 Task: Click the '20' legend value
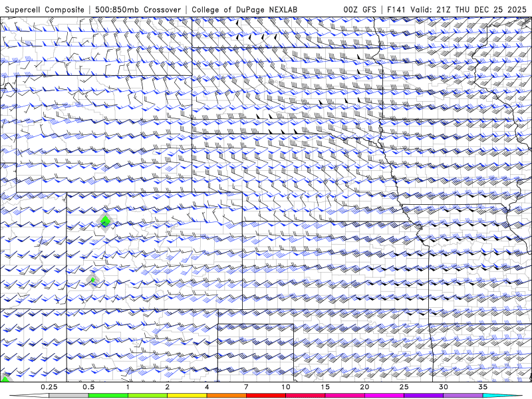364,387
